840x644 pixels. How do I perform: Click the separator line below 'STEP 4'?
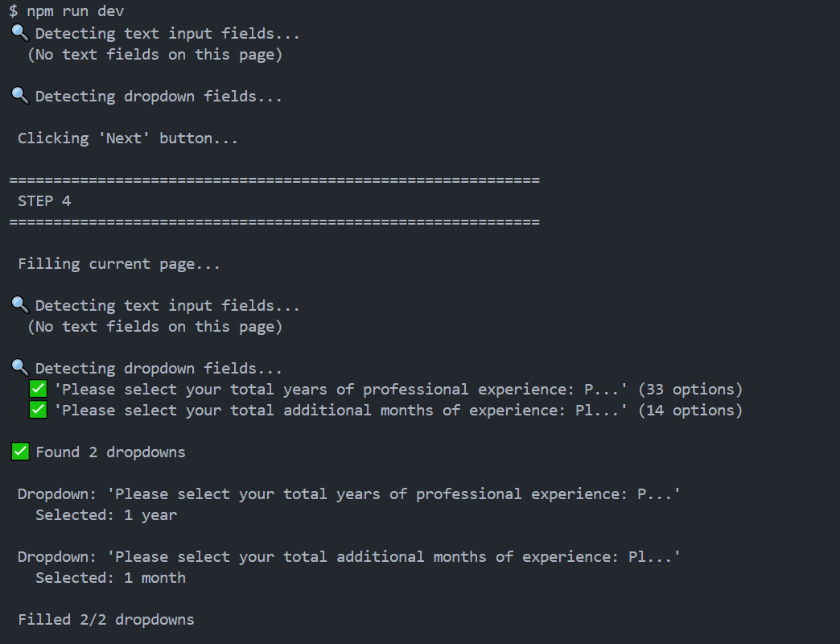point(274,222)
